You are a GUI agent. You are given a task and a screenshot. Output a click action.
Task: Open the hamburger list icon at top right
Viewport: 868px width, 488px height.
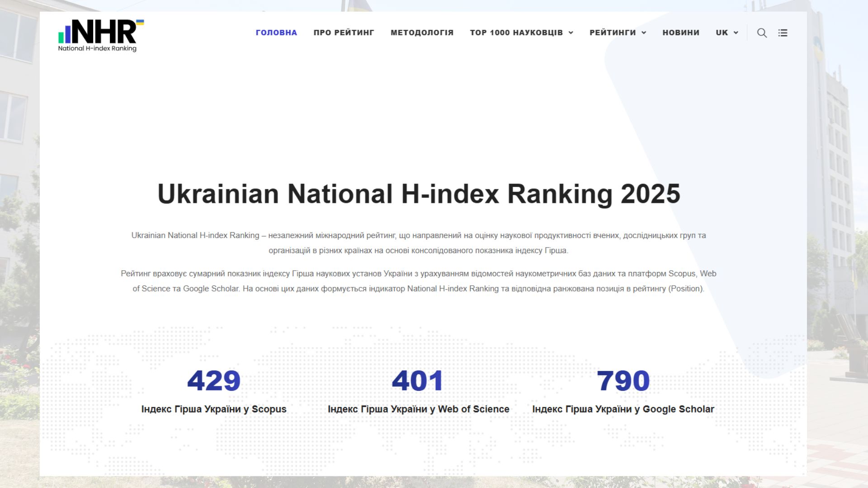[783, 33]
